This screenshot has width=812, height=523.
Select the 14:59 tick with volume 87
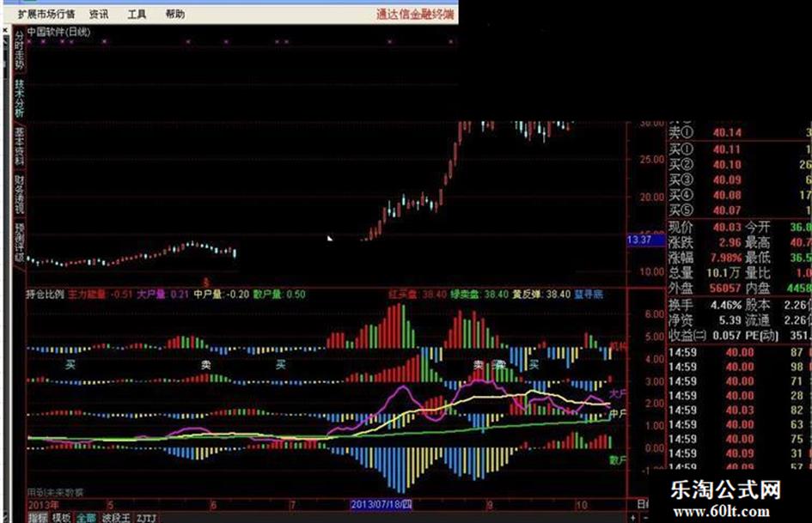tap(740, 353)
